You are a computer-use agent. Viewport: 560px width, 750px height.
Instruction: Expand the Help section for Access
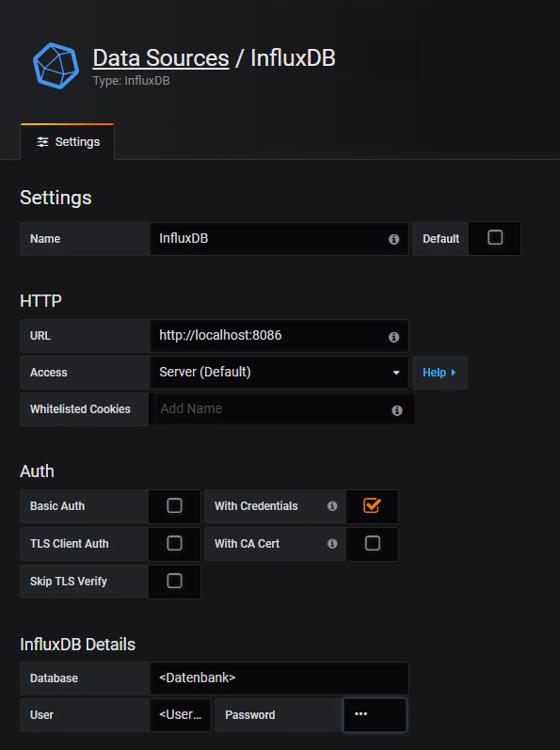[440, 372]
